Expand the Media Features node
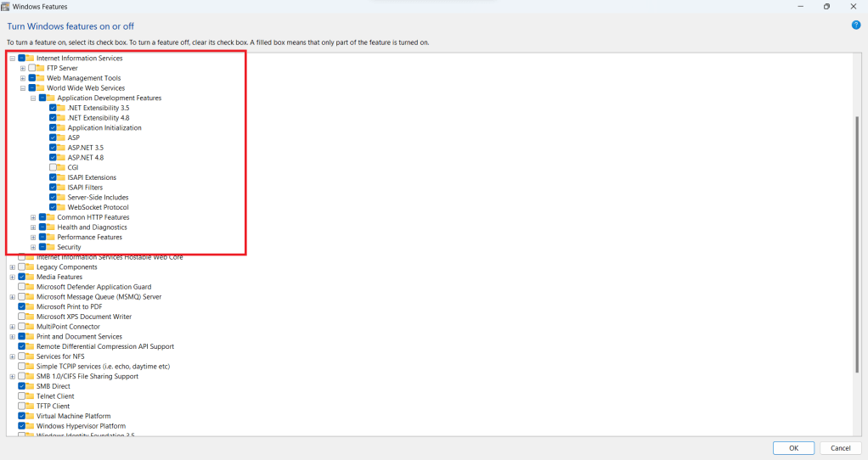This screenshot has height=460, width=868. pos(12,277)
